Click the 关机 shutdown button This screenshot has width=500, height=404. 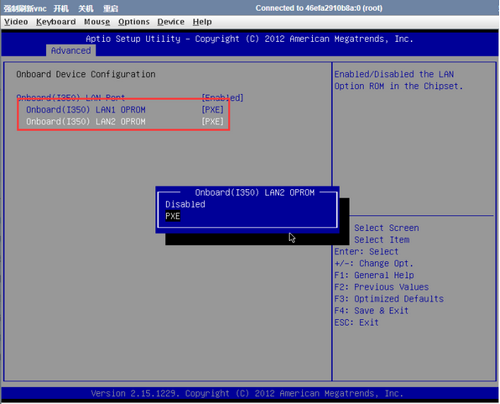pyautogui.click(x=86, y=8)
